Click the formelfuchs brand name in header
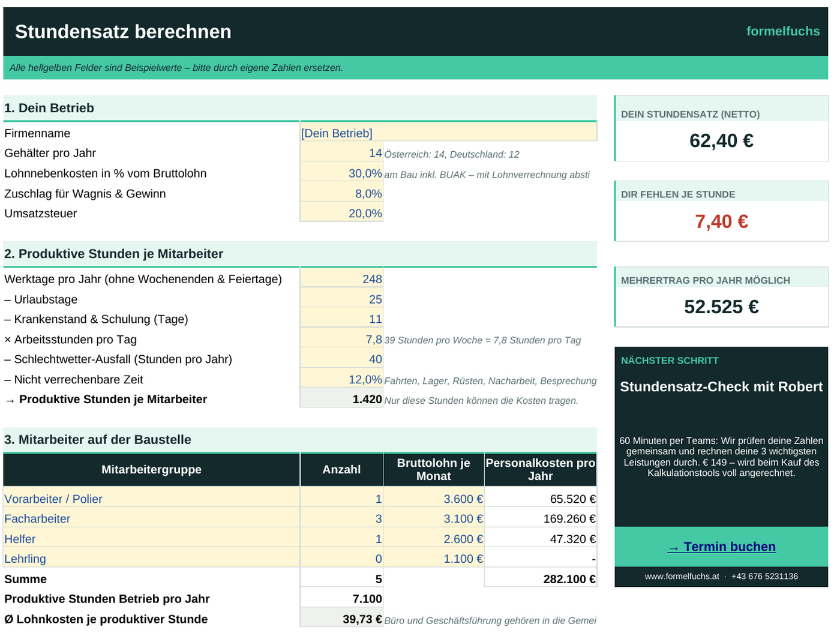This screenshot has height=633, width=840. (x=783, y=31)
